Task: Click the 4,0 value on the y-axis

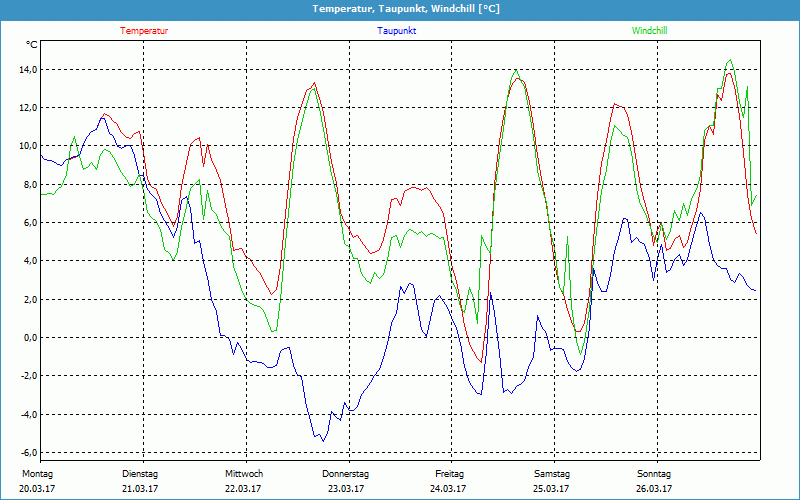Action: (30, 261)
